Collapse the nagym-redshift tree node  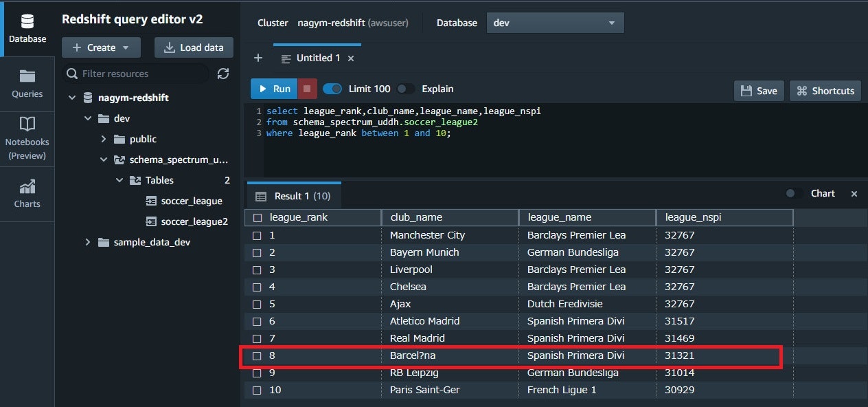point(72,98)
